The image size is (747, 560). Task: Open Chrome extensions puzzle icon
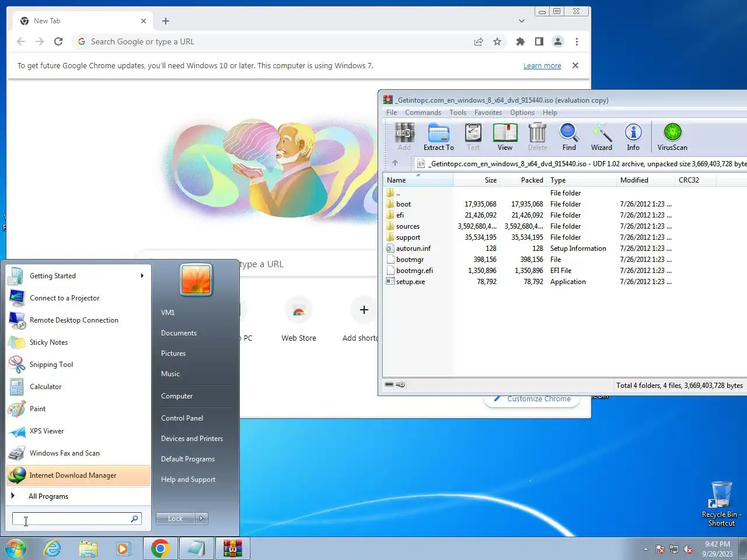tap(521, 41)
